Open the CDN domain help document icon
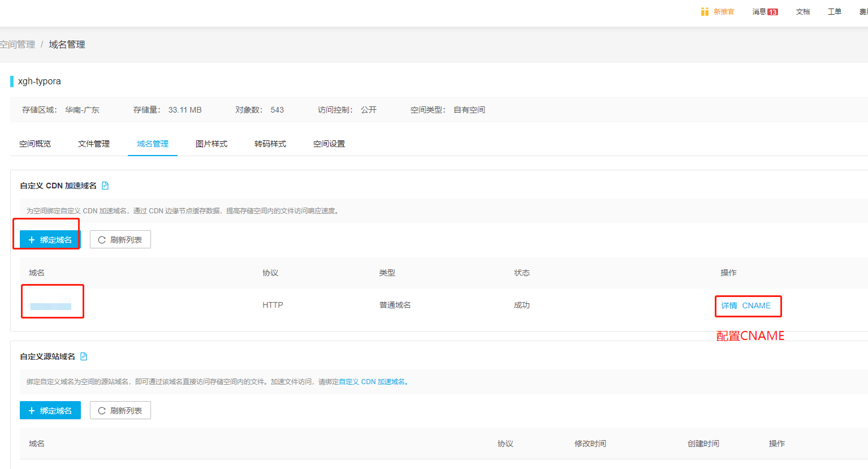Screen dimensions: 868x469 pos(105,186)
